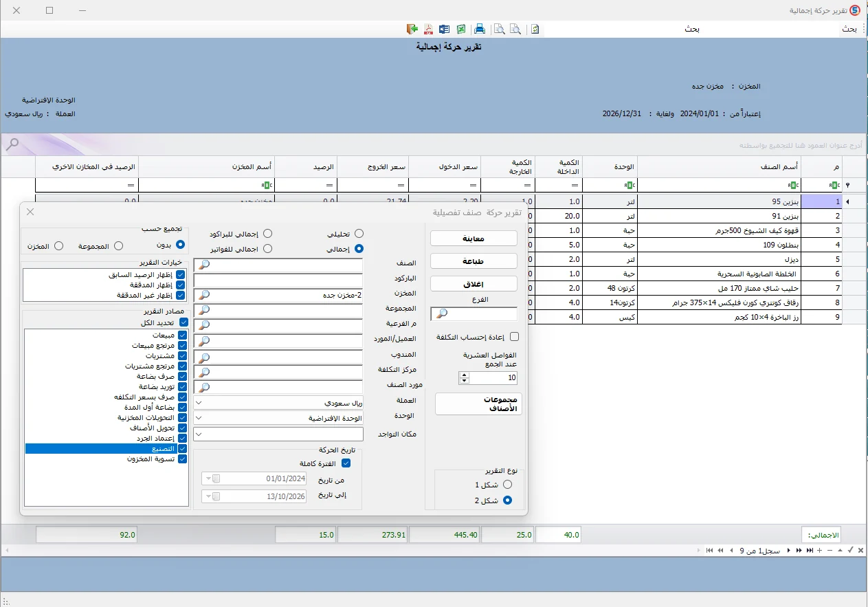Screen dimensions: 868x607
Task: Select the تحليلي radio option
Action: tap(359, 234)
